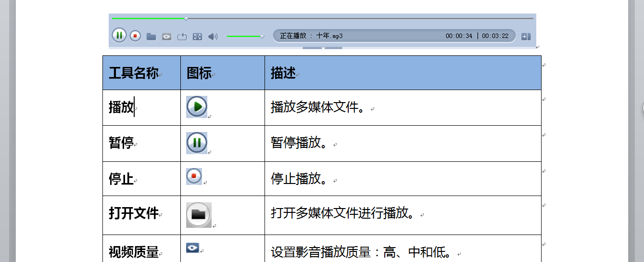
Task: Click the fullscreen icon in the player bar
Action: (x=197, y=37)
